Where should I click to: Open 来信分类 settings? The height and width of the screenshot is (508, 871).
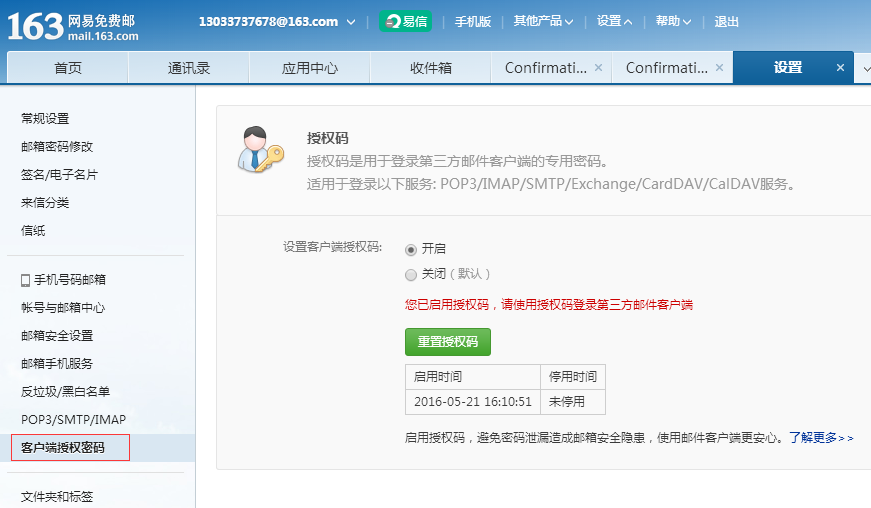pos(45,203)
